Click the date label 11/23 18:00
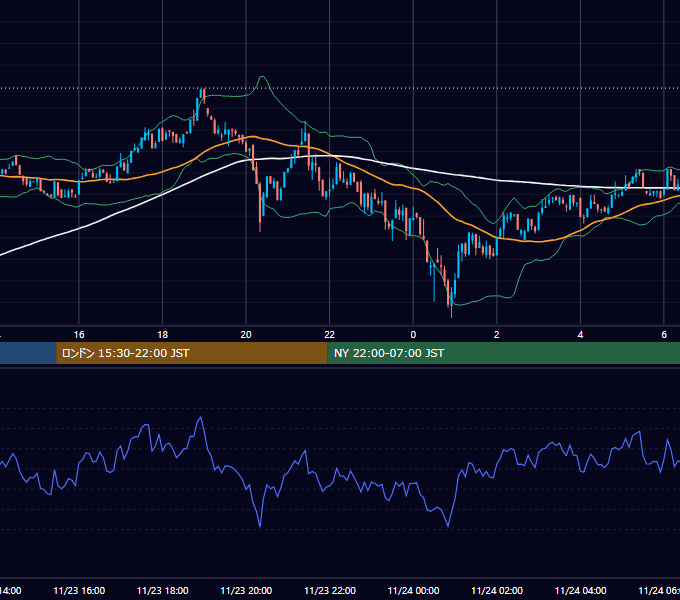Viewport: 680px width, 600px height. click(x=163, y=590)
